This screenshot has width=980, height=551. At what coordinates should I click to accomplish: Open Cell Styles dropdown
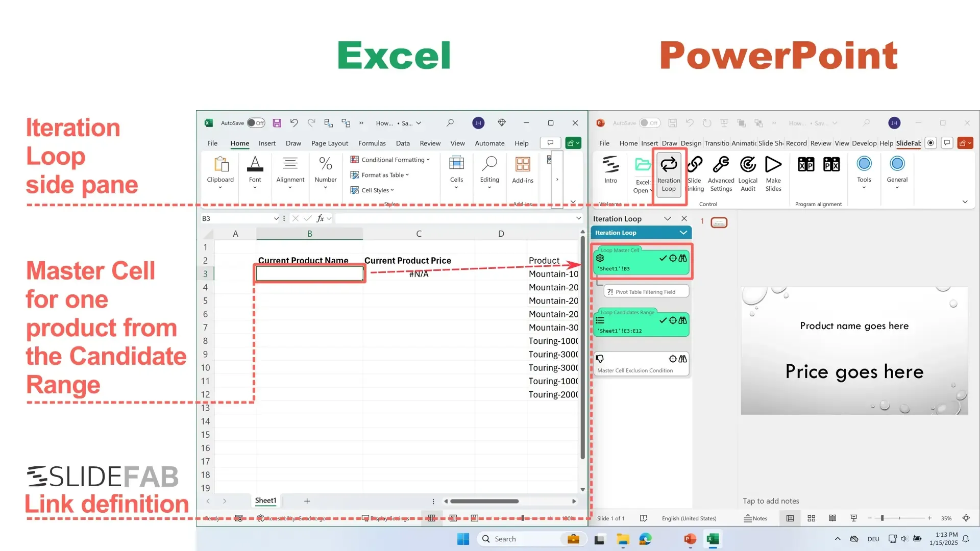(372, 190)
